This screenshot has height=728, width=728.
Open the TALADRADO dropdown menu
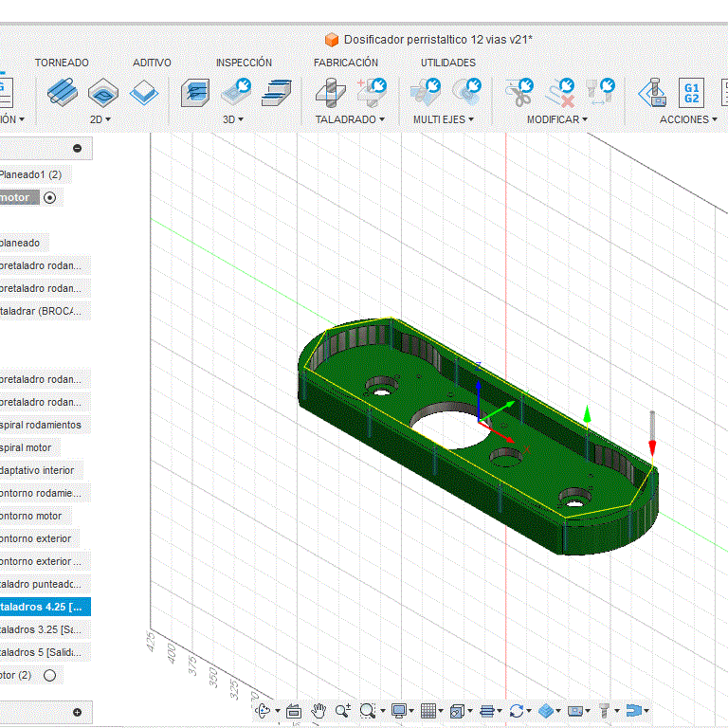350,119
